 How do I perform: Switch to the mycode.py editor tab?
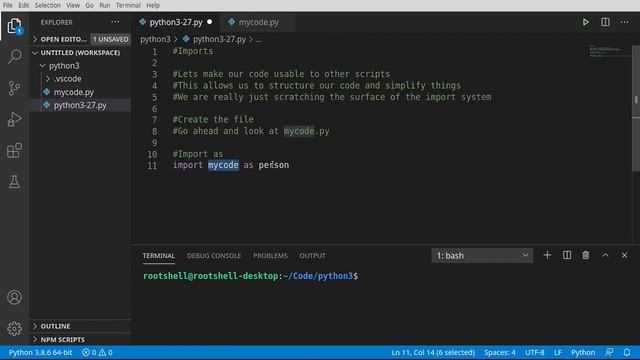click(x=257, y=22)
